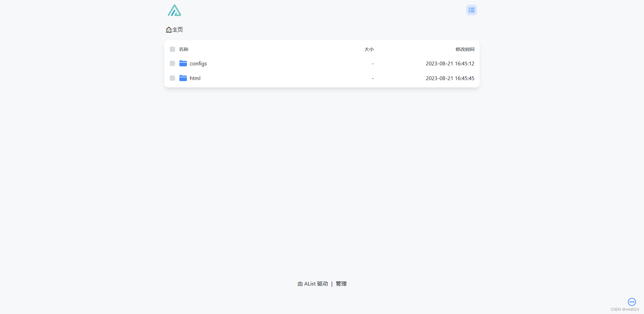
Task: Go to 主页 breadcrumb link
Action: (177, 30)
